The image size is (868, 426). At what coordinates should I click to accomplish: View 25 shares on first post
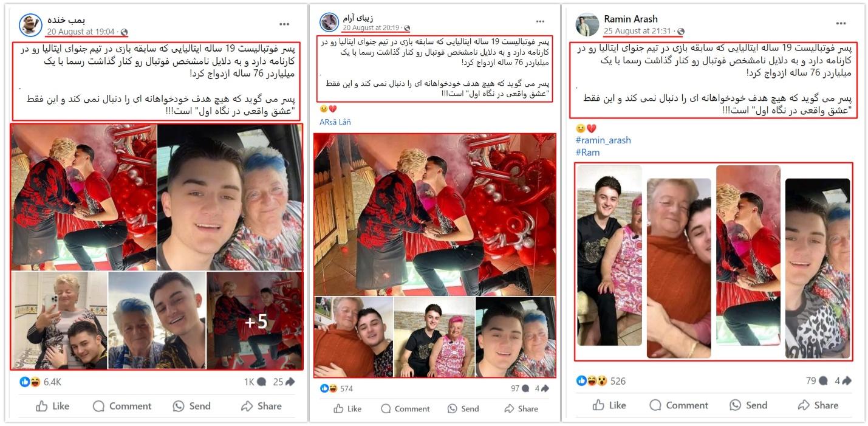pos(284,382)
